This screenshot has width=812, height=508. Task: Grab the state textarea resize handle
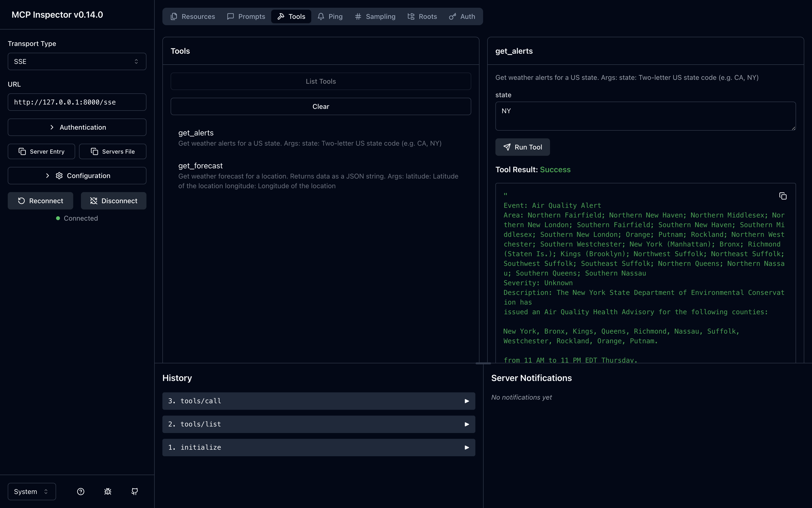(x=793, y=128)
